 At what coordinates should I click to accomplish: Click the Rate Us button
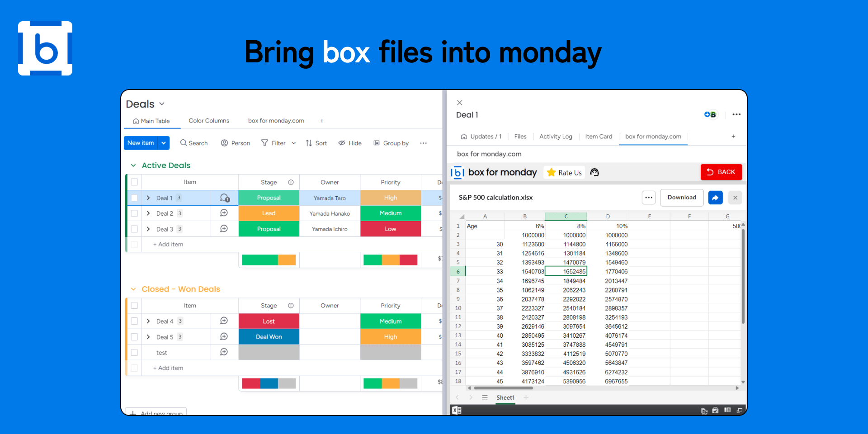[564, 172]
